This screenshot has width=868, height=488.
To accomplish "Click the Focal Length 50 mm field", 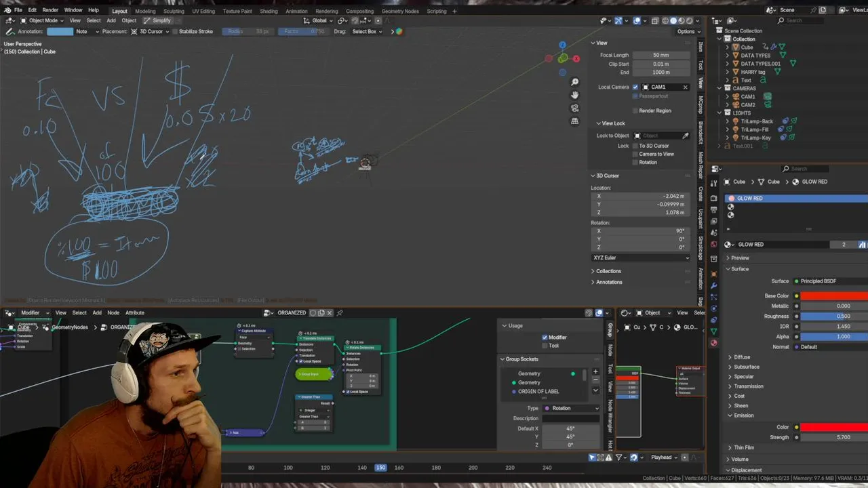I will (x=661, y=55).
